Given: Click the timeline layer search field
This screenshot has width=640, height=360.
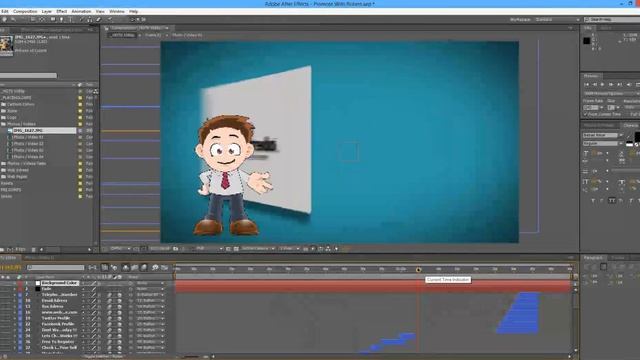Looking at the screenshot, I should coord(56,267).
